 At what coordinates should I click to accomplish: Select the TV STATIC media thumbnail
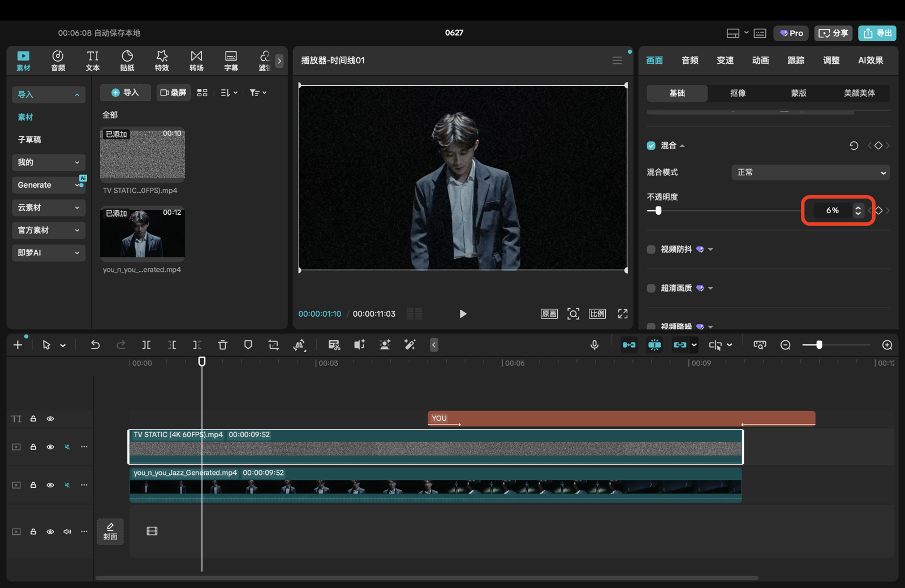coord(143,154)
